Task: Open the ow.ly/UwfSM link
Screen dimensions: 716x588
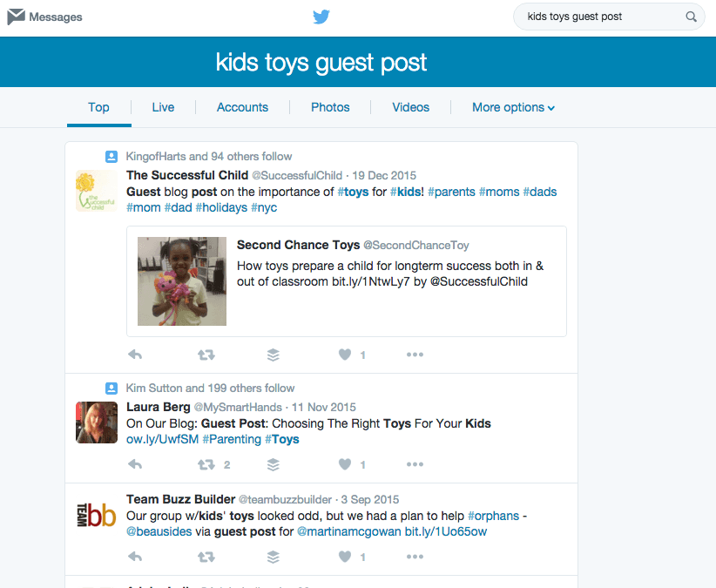Action: click(163, 439)
